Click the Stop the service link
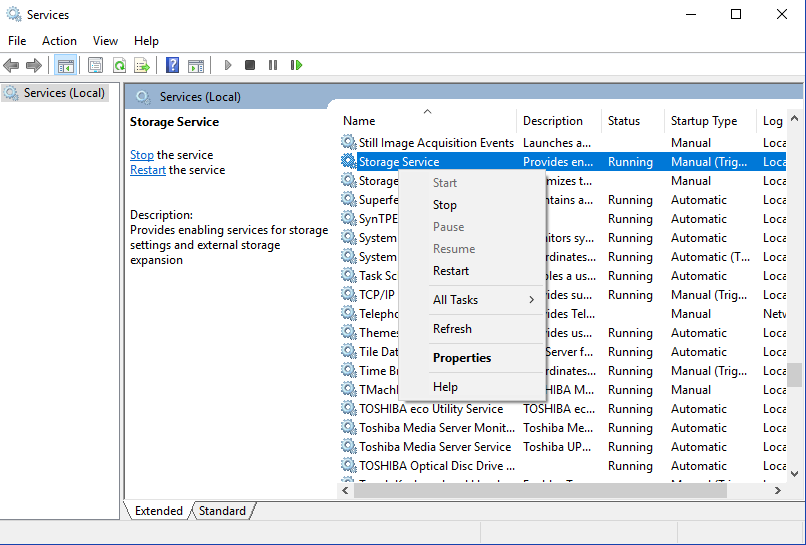The image size is (806, 545). (141, 155)
